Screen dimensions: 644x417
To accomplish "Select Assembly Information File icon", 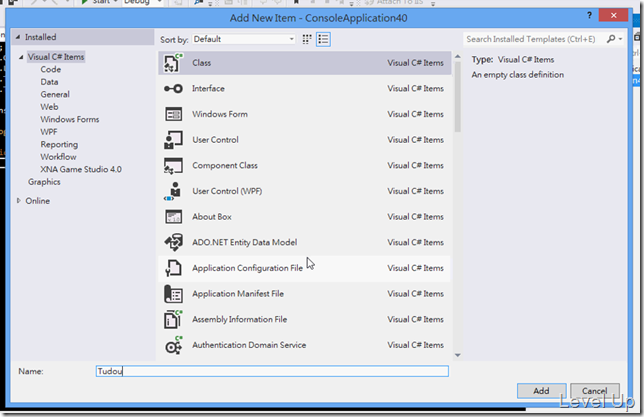I will point(173,319).
